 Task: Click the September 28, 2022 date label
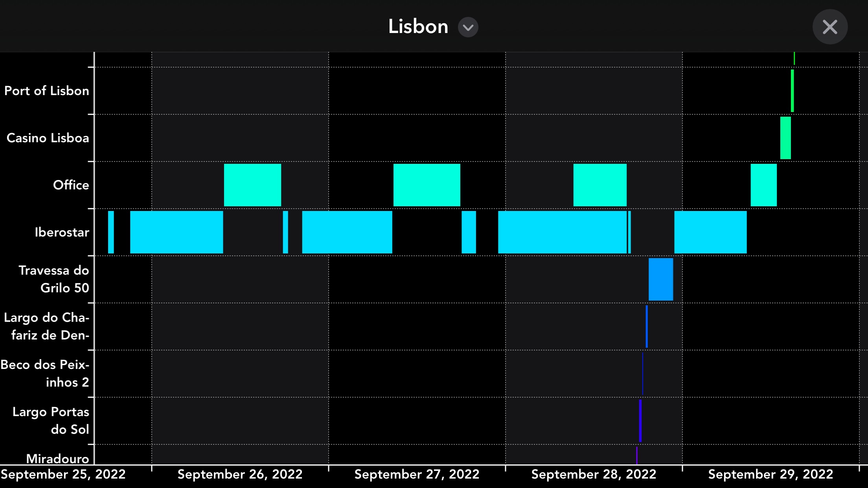[x=594, y=474]
